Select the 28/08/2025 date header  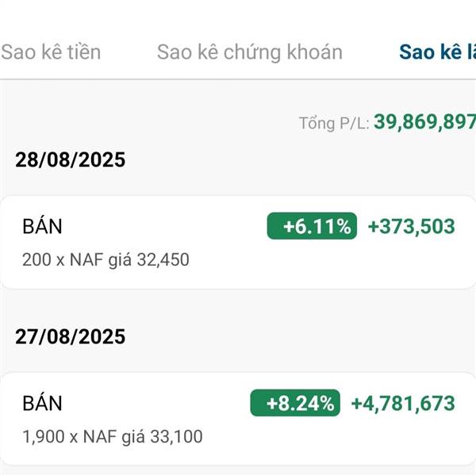(70, 159)
